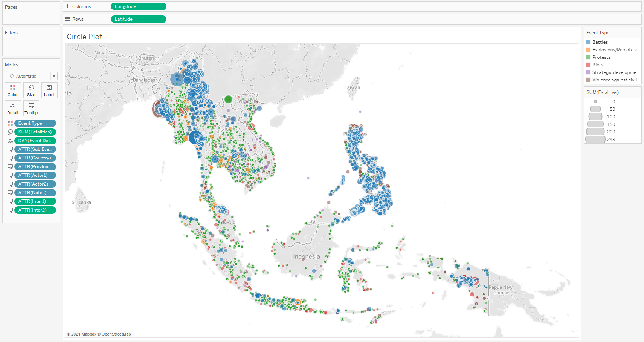The width and height of the screenshot is (644, 342).
Task: Select the ATTR(Actor1) pill in Marks card
Action: coord(35,175)
